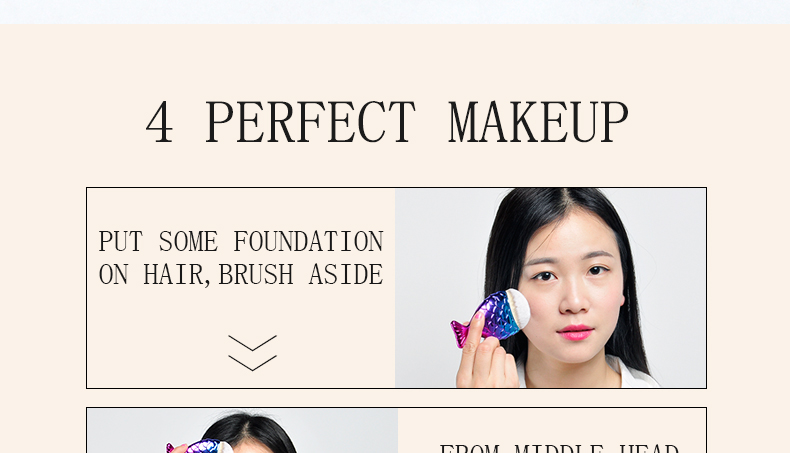Click the number "4" in the heading
Viewport: 790px width, 453px height.
[x=159, y=122]
